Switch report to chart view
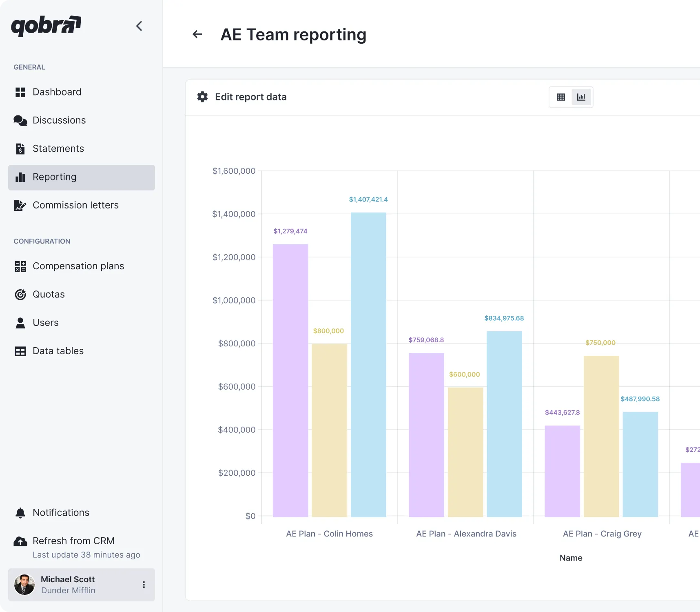This screenshot has width=700, height=612. 581,97
